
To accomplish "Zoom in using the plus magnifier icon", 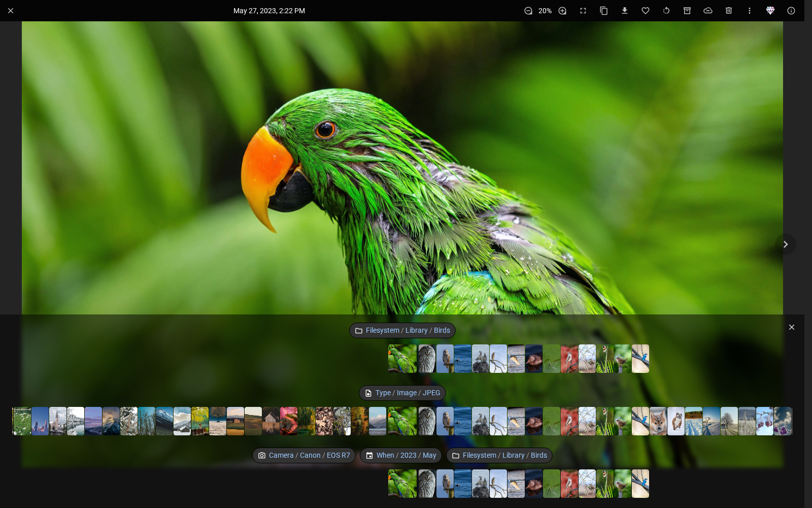I will click(562, 11).
